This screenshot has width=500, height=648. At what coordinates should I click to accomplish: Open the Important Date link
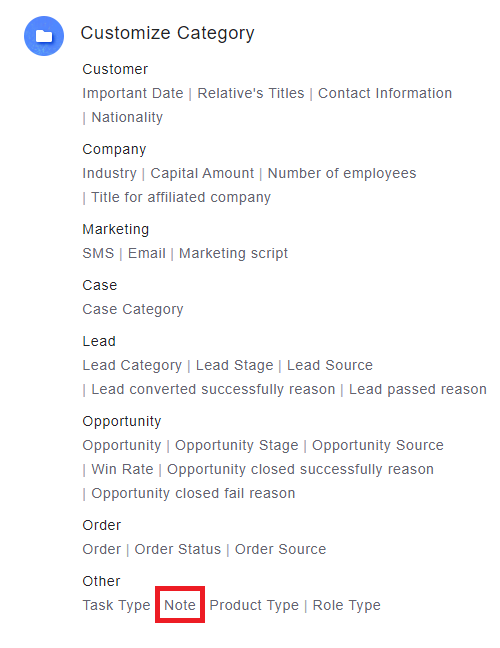(x=133, y=93)
